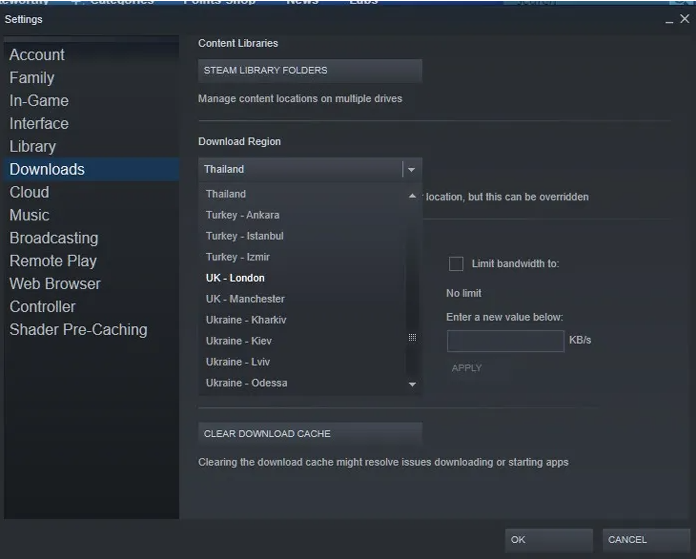Image resolution: width=696 pixels, height=559 pixels.
Task: Go to Shader Pre-Caching settings
Action: (78, 330)
